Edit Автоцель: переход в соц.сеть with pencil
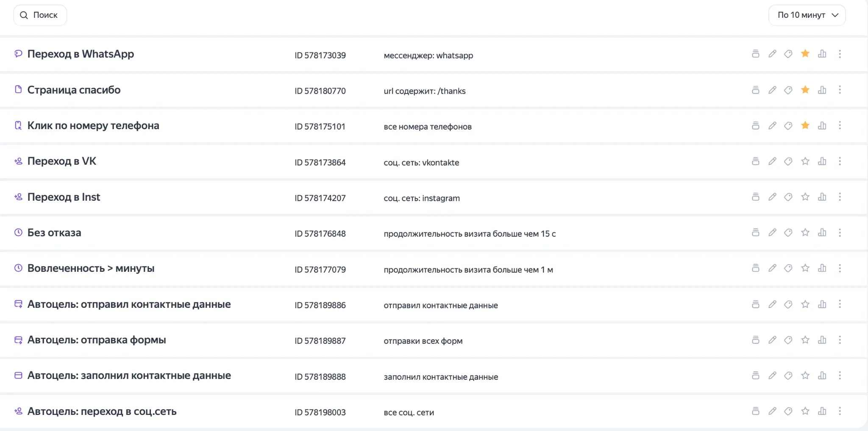This screenshot has height=431, width=868. point(772,411)
